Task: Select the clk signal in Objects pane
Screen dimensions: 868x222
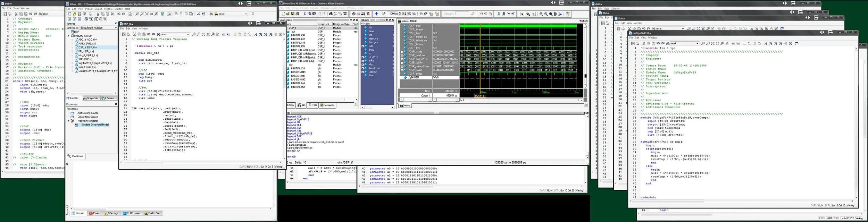Action: click(370, 27)
